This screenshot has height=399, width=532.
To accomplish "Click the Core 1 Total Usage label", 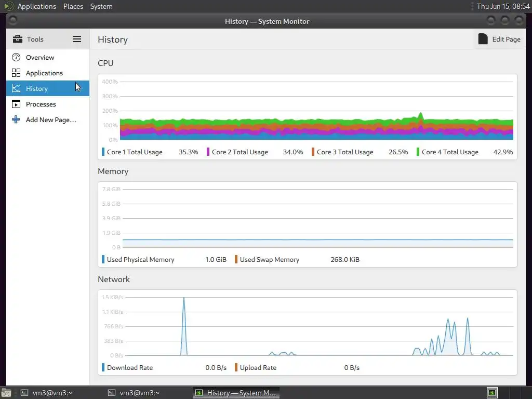I will pyautogui.click(x=135, y=152).
